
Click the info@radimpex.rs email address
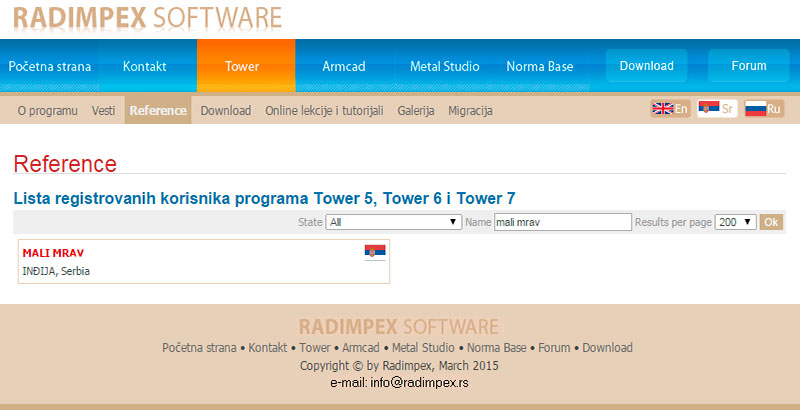click(419, 383)
